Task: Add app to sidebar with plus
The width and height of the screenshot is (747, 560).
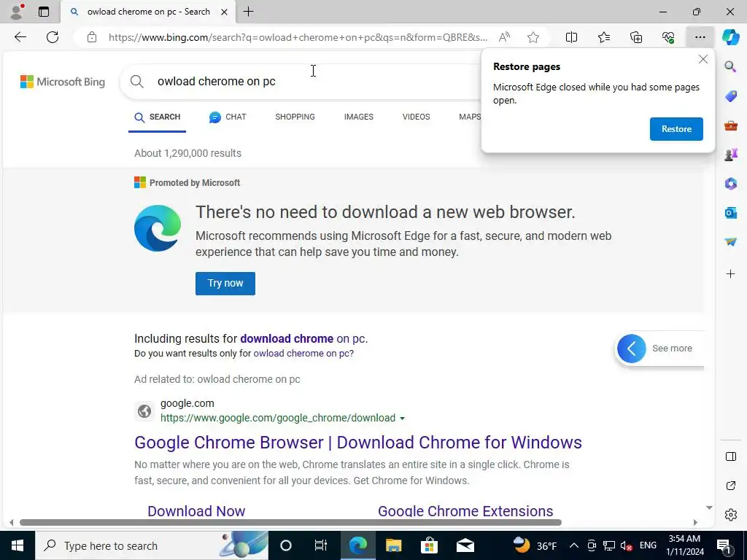Action: click(730, 274)
